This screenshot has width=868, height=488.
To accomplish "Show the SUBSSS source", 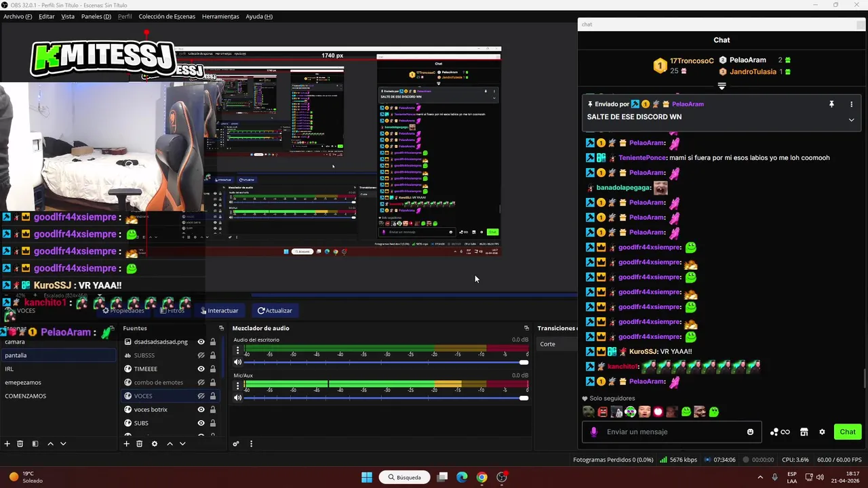I will pyautogui.click(x=201, y=355).
